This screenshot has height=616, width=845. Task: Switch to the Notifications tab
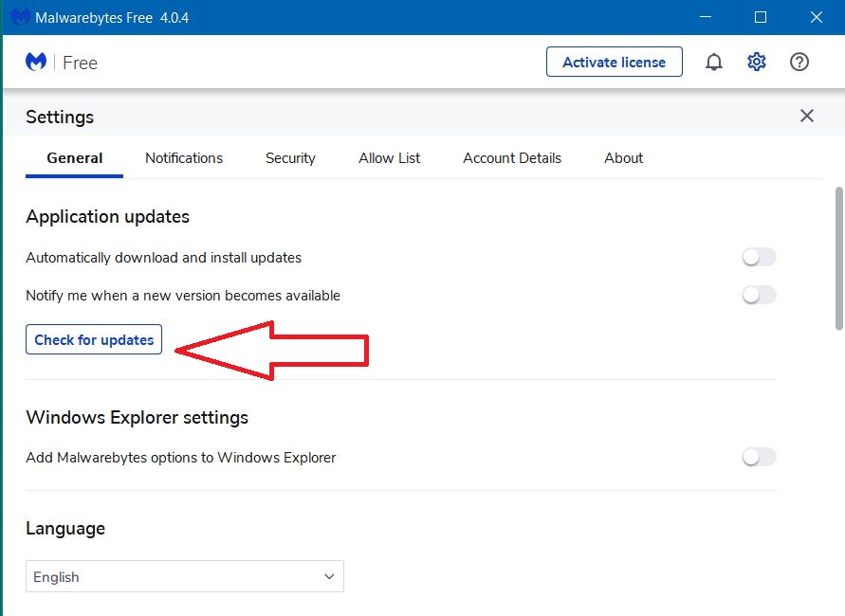(184, 157)
